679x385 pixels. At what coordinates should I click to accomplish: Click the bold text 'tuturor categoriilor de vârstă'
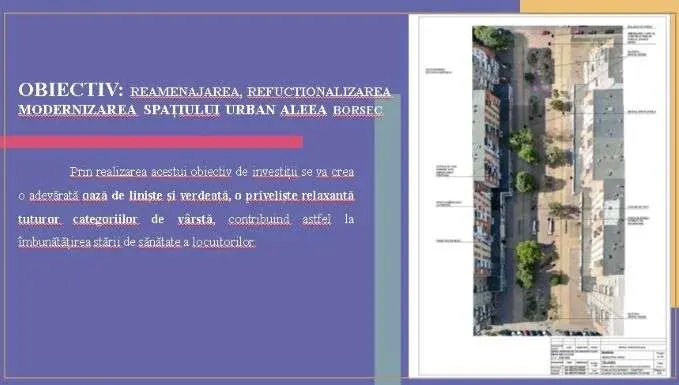point(116,220)
